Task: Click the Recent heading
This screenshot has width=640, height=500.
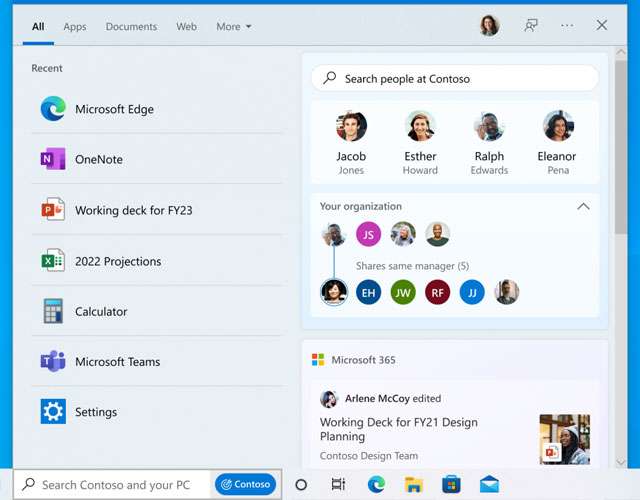Action: (x=47, y=68)
